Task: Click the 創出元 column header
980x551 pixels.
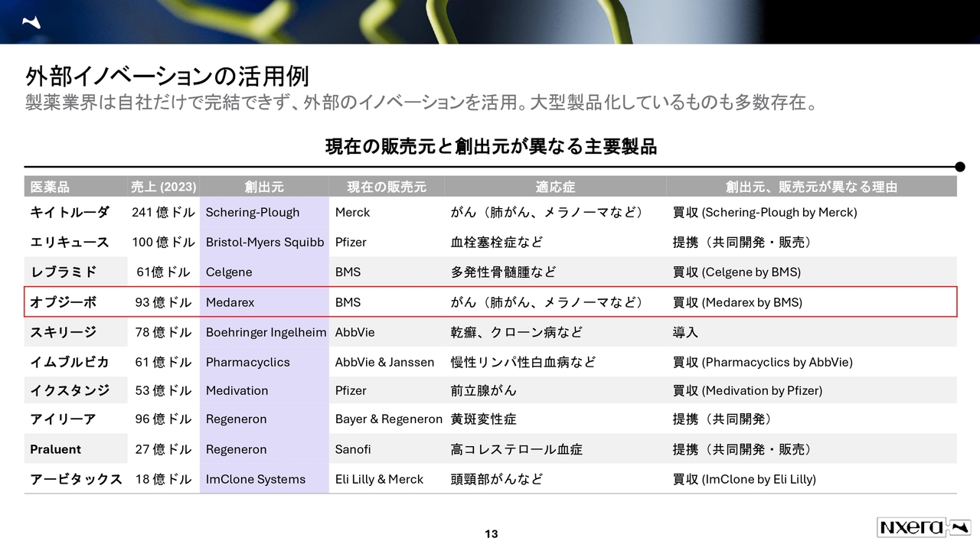Action: [x=264, y=187]
